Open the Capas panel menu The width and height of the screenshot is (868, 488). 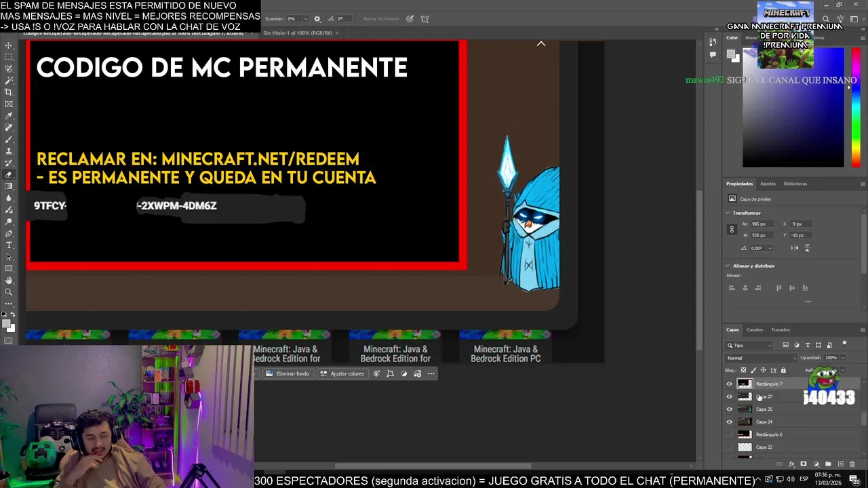(863, 329)
